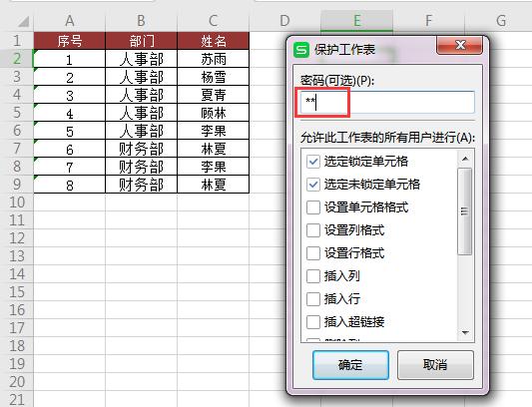Click 财务部 in row 7

pos(141,149)
